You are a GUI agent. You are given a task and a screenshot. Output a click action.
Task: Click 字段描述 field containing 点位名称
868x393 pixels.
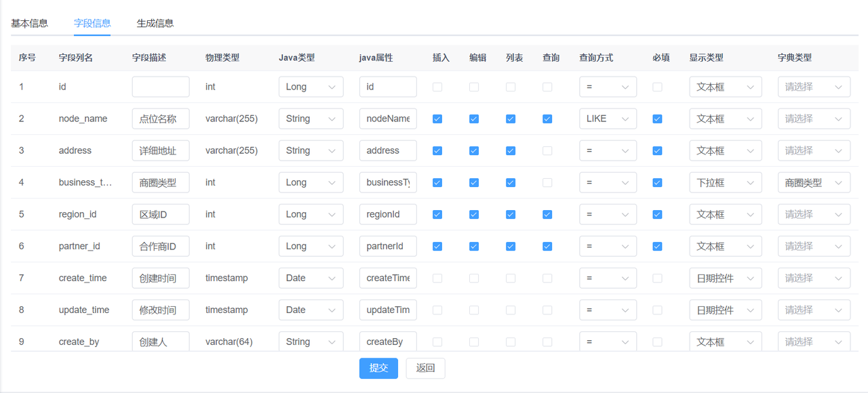coord(161,119)
